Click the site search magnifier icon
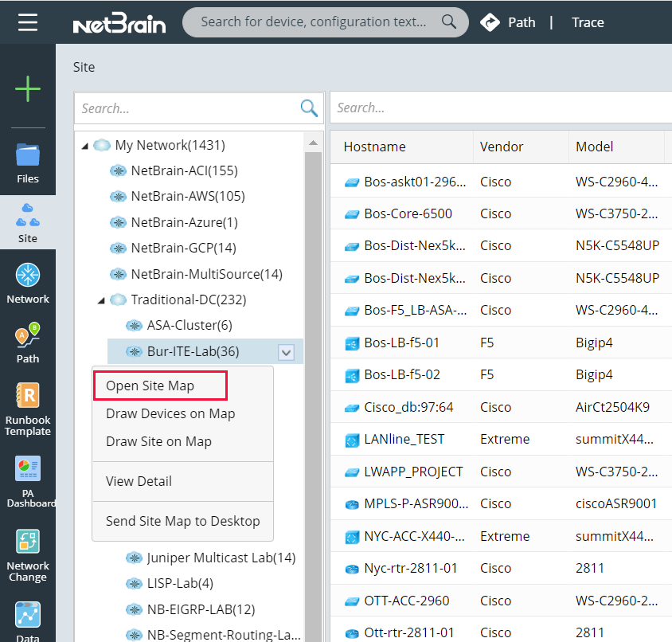 [x=309, y=108]
